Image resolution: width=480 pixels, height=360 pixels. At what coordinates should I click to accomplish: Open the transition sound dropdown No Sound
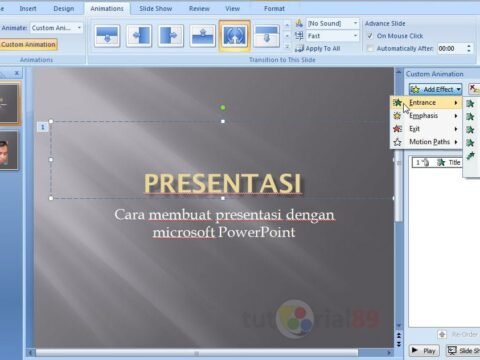click(333, 23)
